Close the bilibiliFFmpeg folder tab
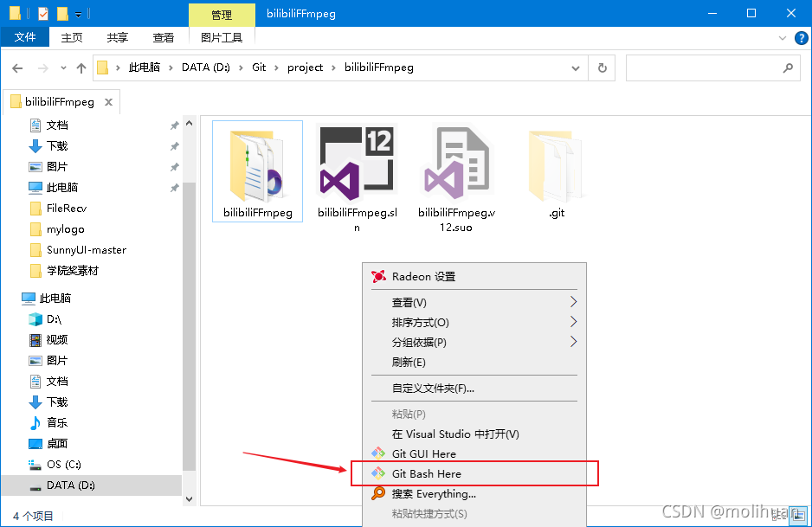812x527 pixels. point(108,102)
